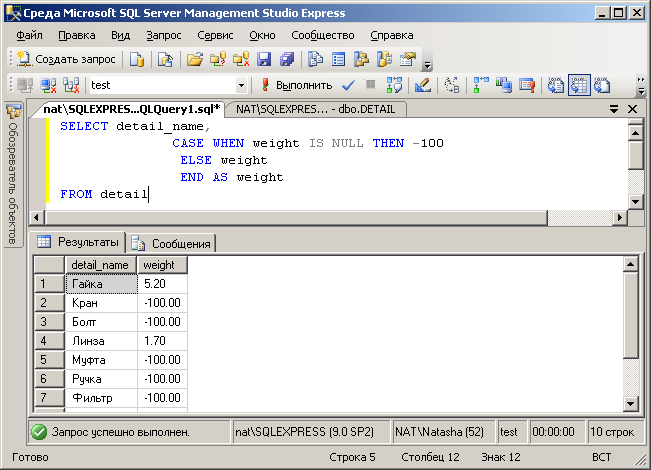651x470 pixels.
Task: Select row header 7 for Фильтр
Action: coord(49,398)
